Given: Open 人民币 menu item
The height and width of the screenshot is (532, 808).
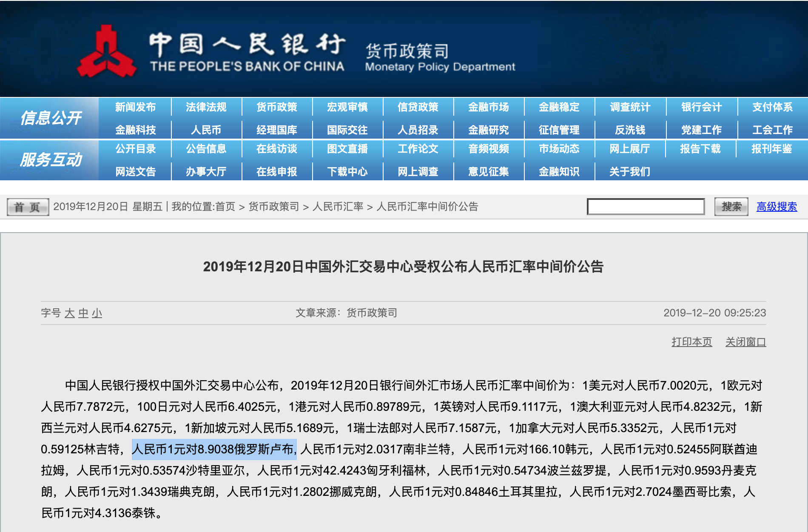Looking at the screenshot, I should click(206, 130).
